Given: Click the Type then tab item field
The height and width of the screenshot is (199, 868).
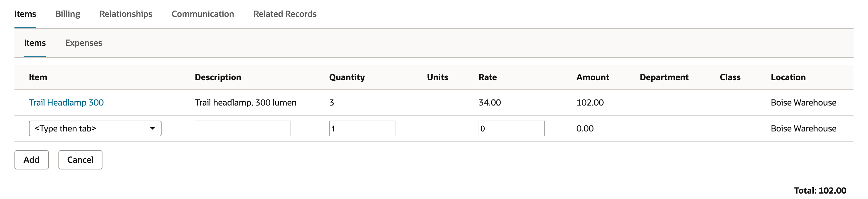Looking at the screenshot, I should pyautogui.click(x=95, y=128).
